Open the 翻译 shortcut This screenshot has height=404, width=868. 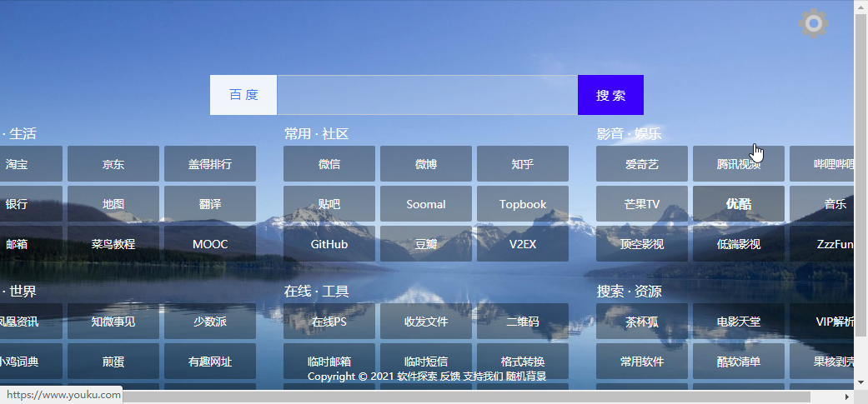[210, 204]
